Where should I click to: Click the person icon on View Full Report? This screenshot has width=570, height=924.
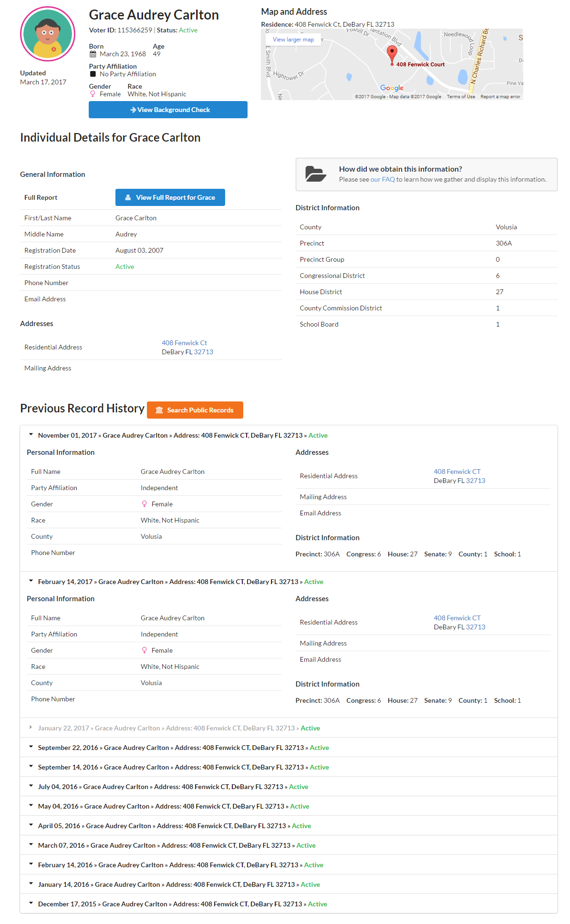pos(128,197)
